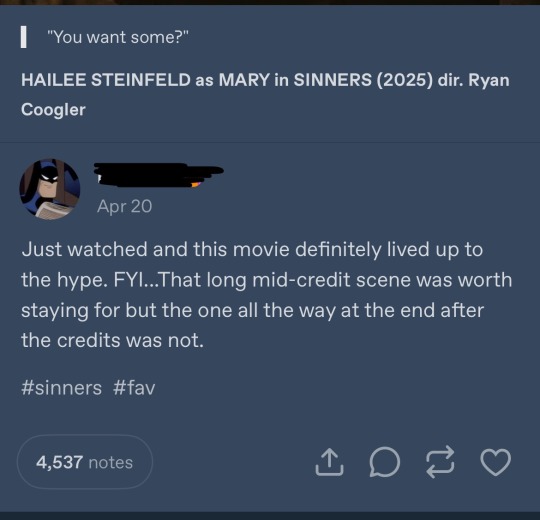
Task: Open the blacked-out username link
Action: 158,175
